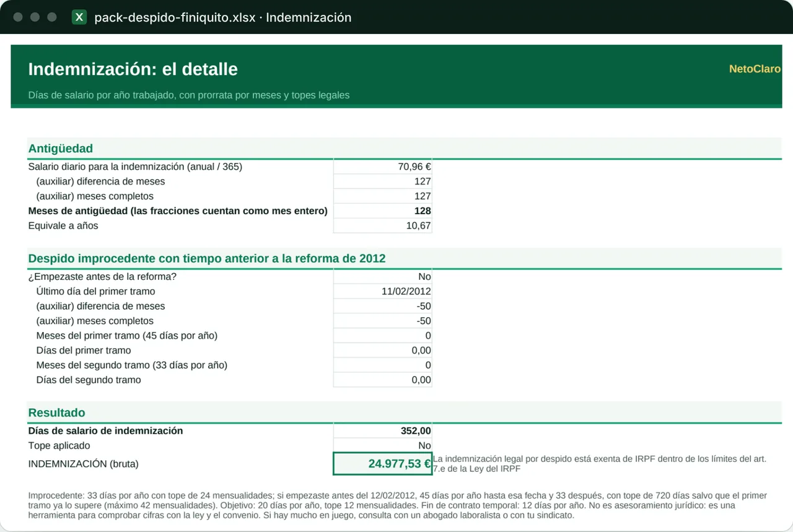Select "Meses del segundo tramo (33 días por año)"
Image resolution: width=793 pixels, height=532 pixels.
[132, 365]
